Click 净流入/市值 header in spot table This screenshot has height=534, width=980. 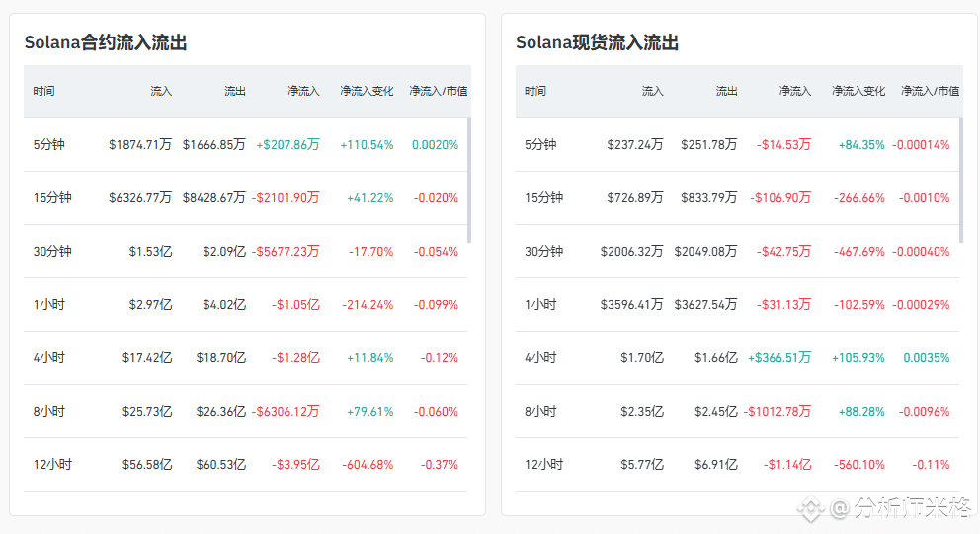tap(931, 91)
